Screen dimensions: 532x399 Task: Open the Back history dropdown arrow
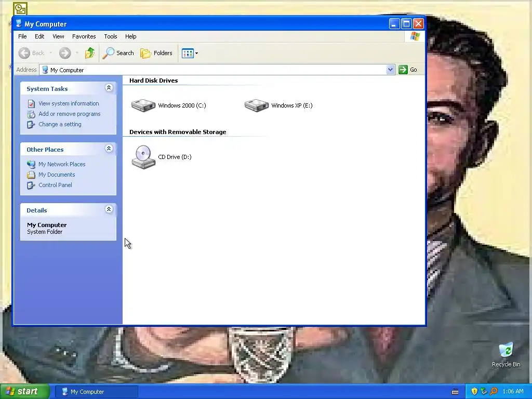point(51,53)
